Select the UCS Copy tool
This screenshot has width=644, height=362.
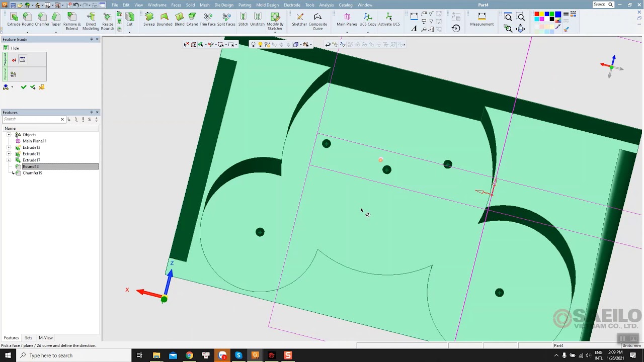pyautogui.click(x=368, y=20)
